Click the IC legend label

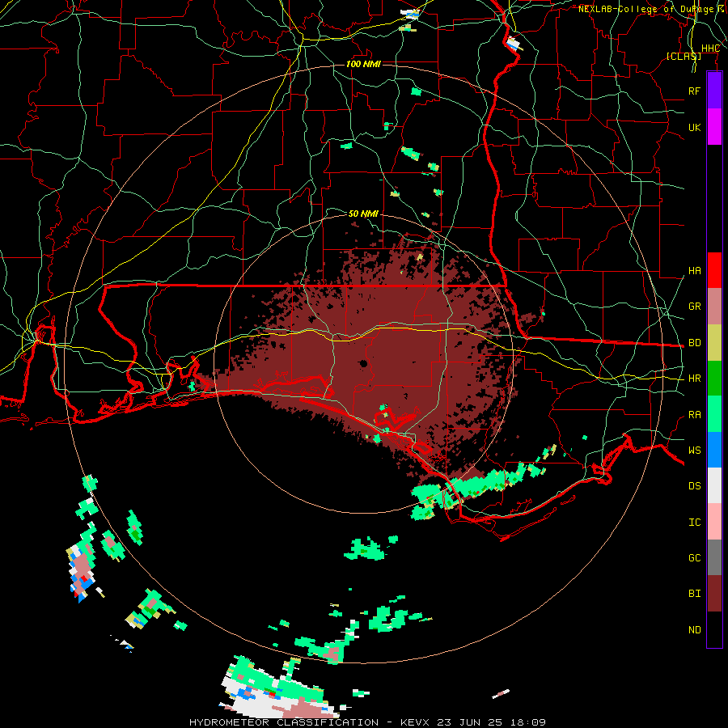click(x=695, y=523)
